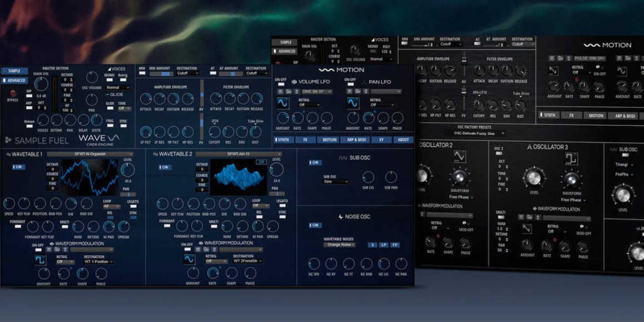Toggle Pan LFO ON-OFF switch

[350, 85]
